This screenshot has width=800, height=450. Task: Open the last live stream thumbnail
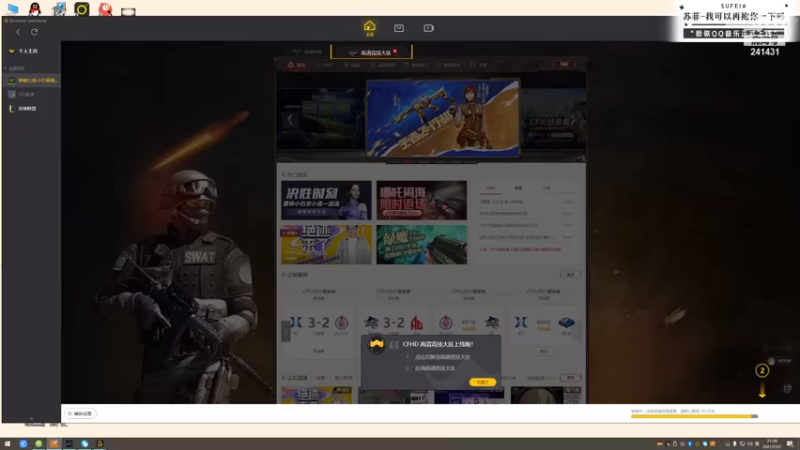point(546,395)
